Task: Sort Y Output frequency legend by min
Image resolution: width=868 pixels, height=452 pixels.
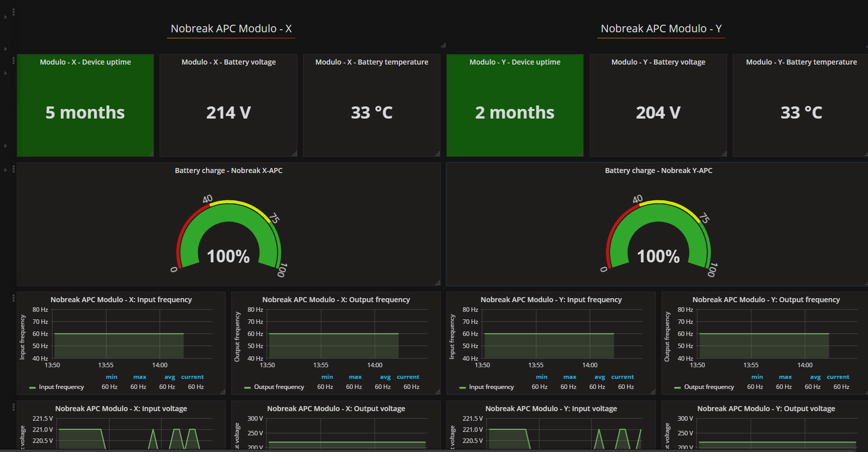Action: pos(757,377)
